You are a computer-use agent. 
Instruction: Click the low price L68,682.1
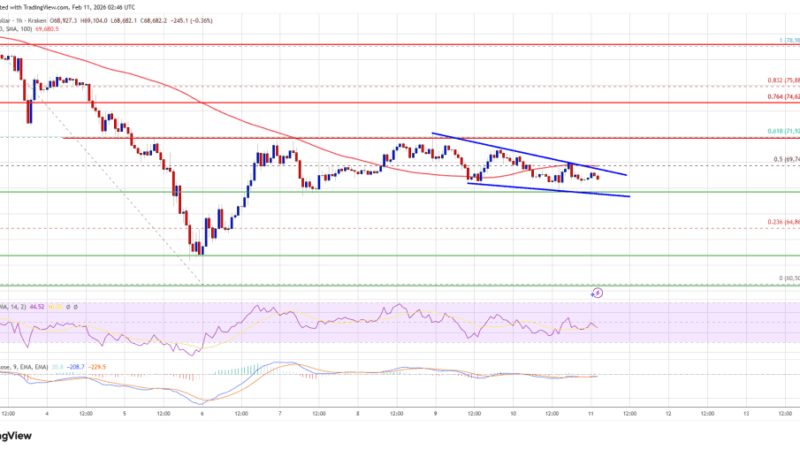[x=124, y=21]
